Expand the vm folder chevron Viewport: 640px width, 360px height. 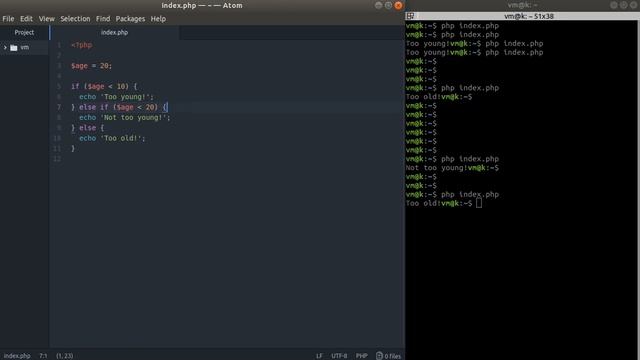coord(5,48)
